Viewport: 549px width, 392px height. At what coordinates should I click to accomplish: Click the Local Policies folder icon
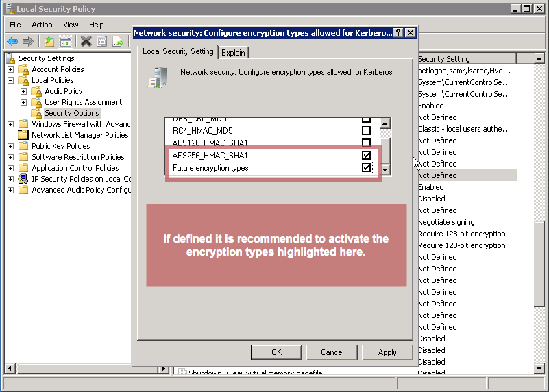[23, 80]
